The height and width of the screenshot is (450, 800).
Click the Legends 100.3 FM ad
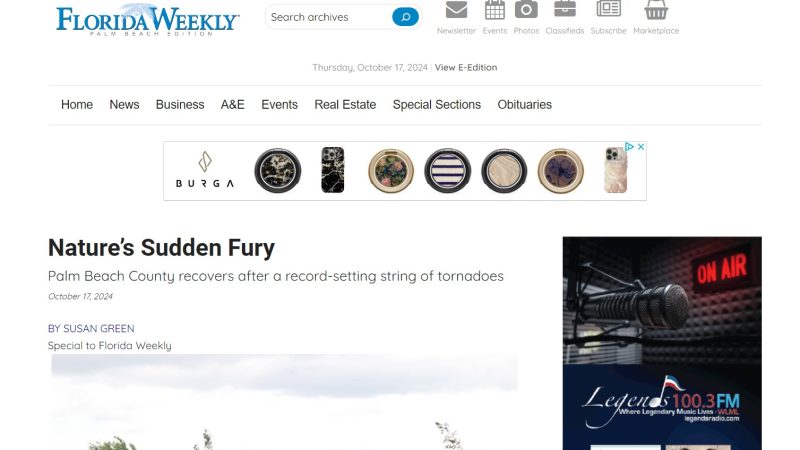pyautogui.click(x=662, y=343)
